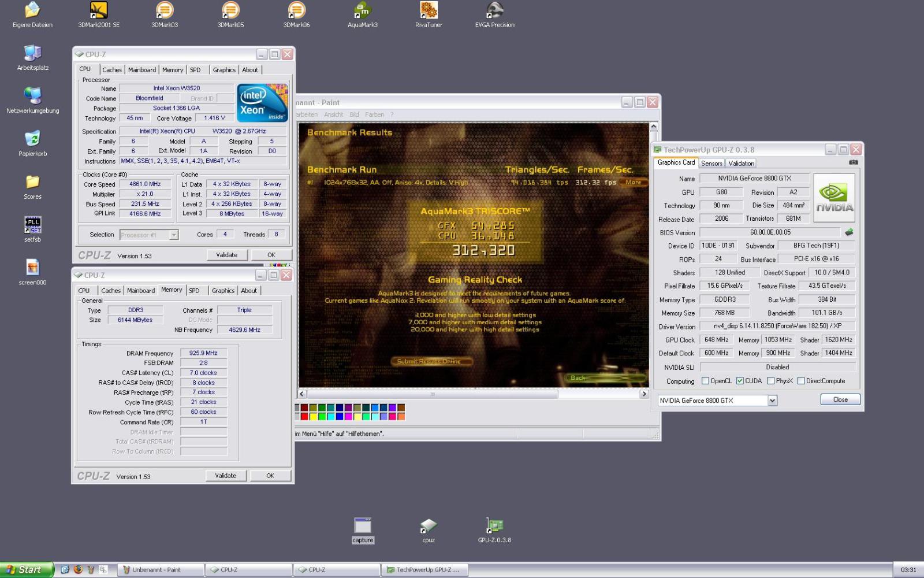Uncheck the CUDA checkbox in GPU-Z
Image resolution: width=924 pixels, height=578 pixels.
(740, 381)
